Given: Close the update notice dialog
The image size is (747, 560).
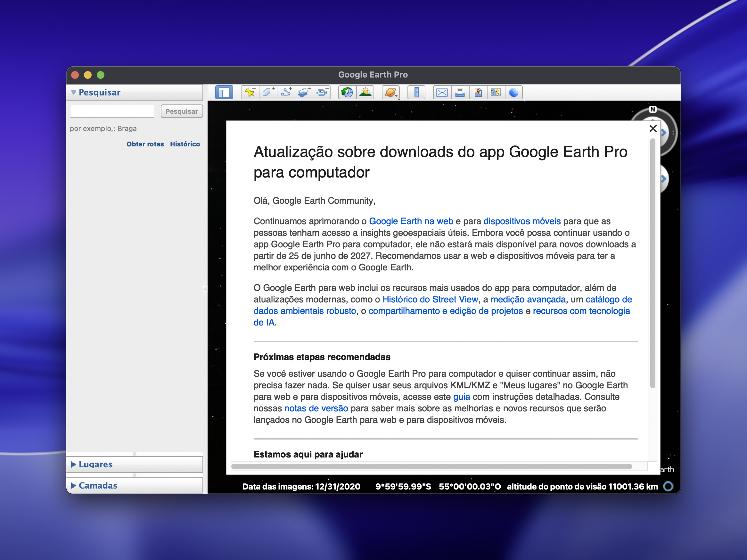Looking at the screenshot, I should click(x=653, y=128).
